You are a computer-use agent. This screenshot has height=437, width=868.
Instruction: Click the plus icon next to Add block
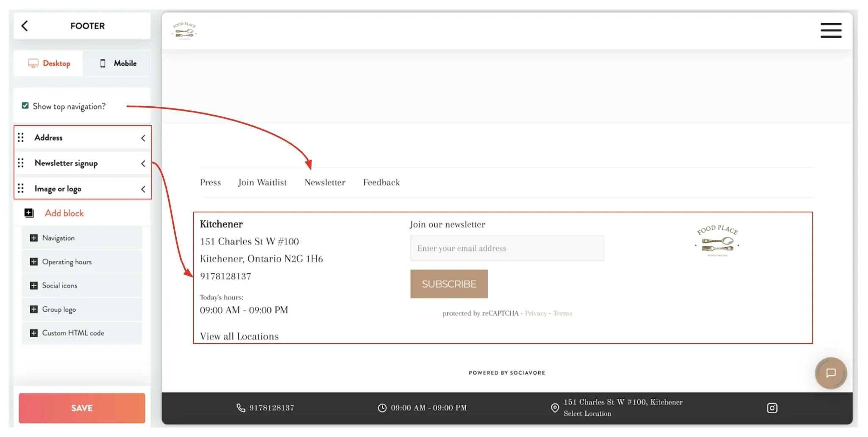(x=29, y=213)
